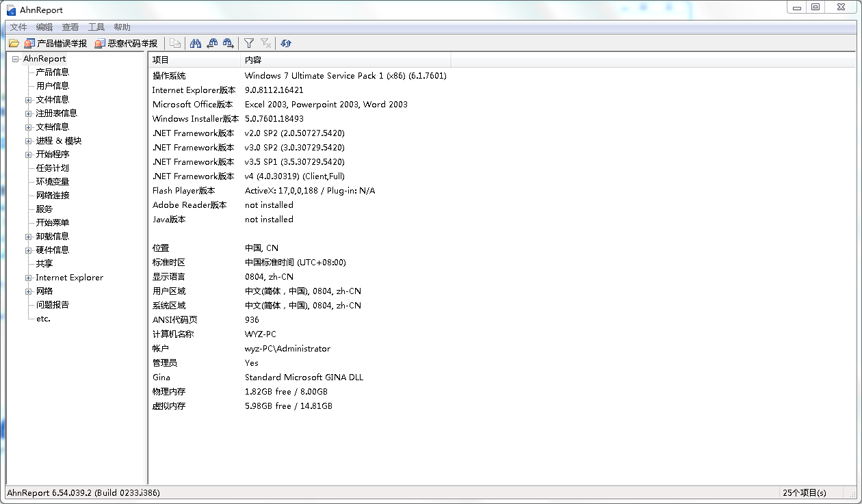
Task: Open search with the binoculars icon
Action: pos(195,43)
